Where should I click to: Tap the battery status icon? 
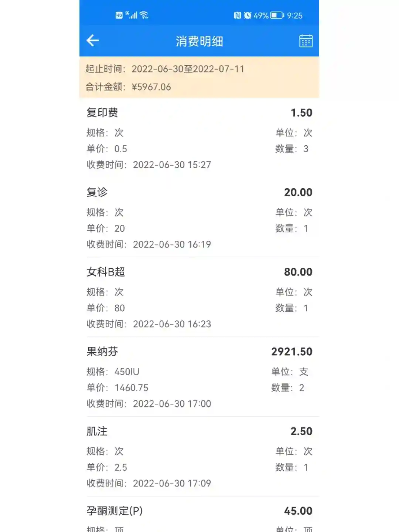[277, 16]
